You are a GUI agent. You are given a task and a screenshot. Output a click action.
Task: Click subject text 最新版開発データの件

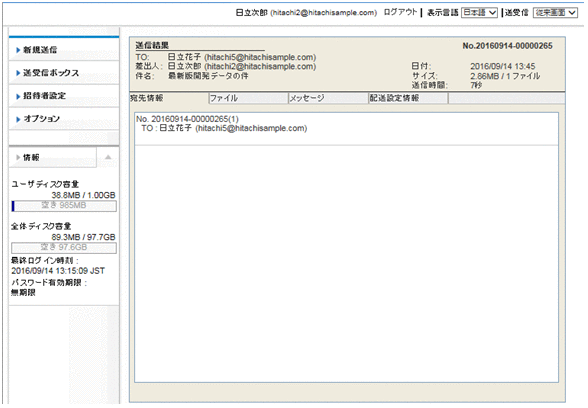(x=208, y=76)
